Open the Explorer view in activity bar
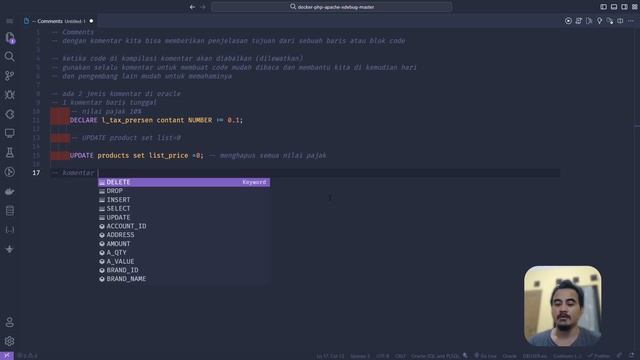Screen dimensions: 640x360 coord(10,38)
